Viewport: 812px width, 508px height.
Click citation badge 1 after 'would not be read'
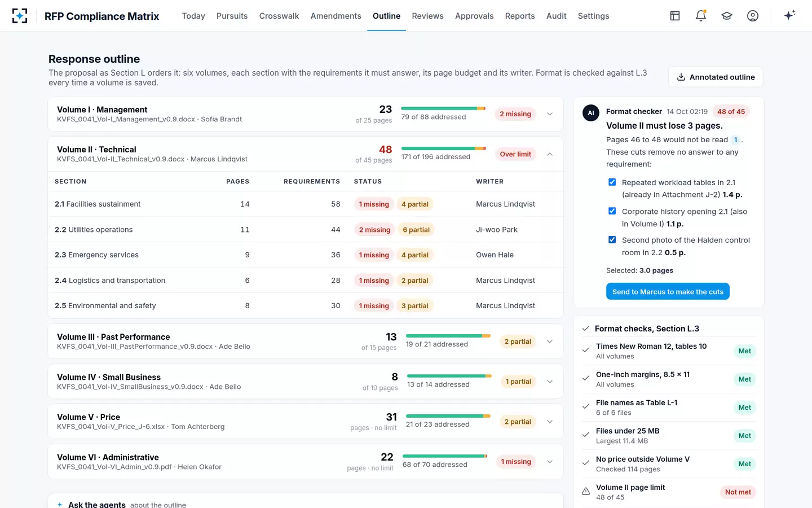(x=735, y=139)
